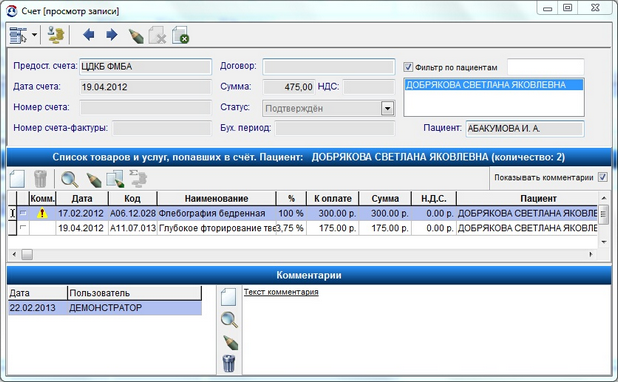The image size is (618, 382).
Task: View comment using magnifier in comments panel
Action: (x=229, y=320)
